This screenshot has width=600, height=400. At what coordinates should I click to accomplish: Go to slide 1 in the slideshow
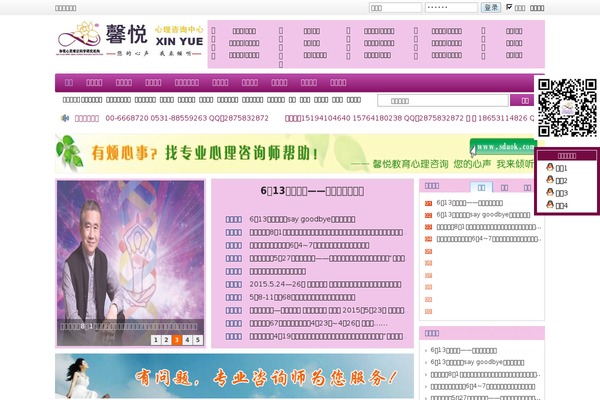pos(156,340)
